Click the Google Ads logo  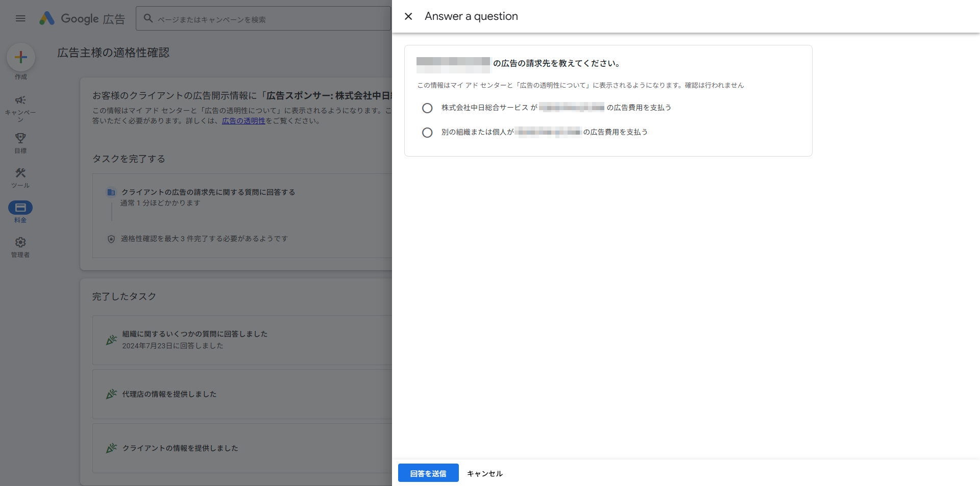coord(82,19)
